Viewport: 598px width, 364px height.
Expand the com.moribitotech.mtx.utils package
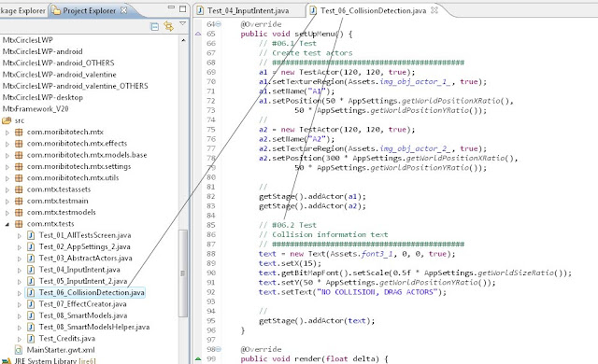[x=7, y=178]
